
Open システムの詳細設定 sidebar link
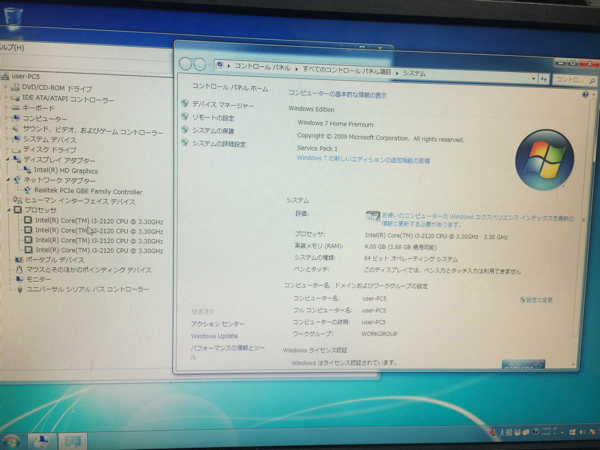(218, 143)
